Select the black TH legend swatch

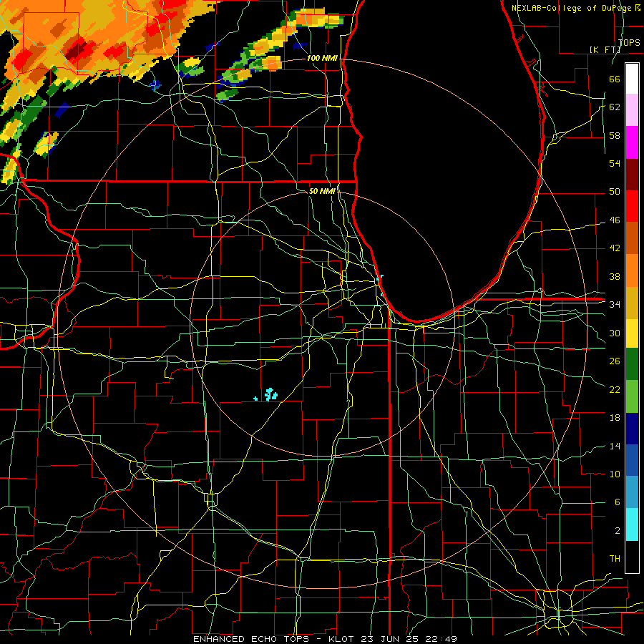point(632,557)
